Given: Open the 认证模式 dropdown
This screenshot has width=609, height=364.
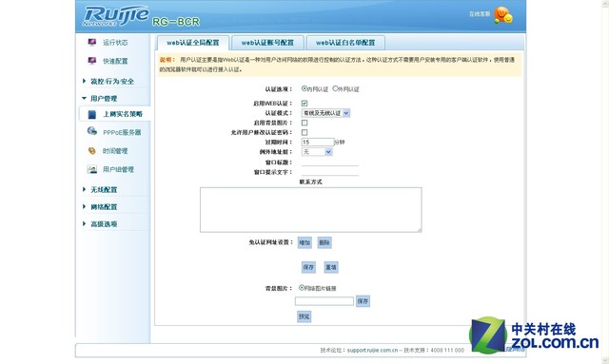Looking at the screenshot, I should click(325, 113).
